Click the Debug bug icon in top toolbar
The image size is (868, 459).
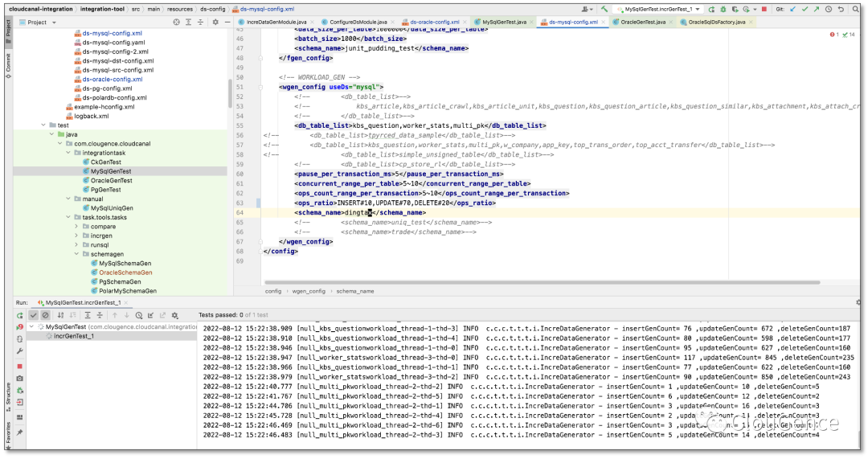[723, 9]
